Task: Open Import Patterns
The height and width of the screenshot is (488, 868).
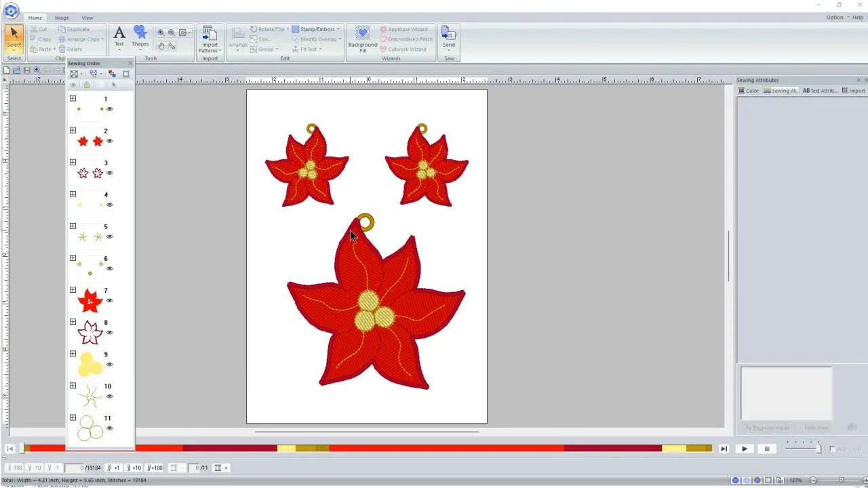Action: (x=209, y=39)
